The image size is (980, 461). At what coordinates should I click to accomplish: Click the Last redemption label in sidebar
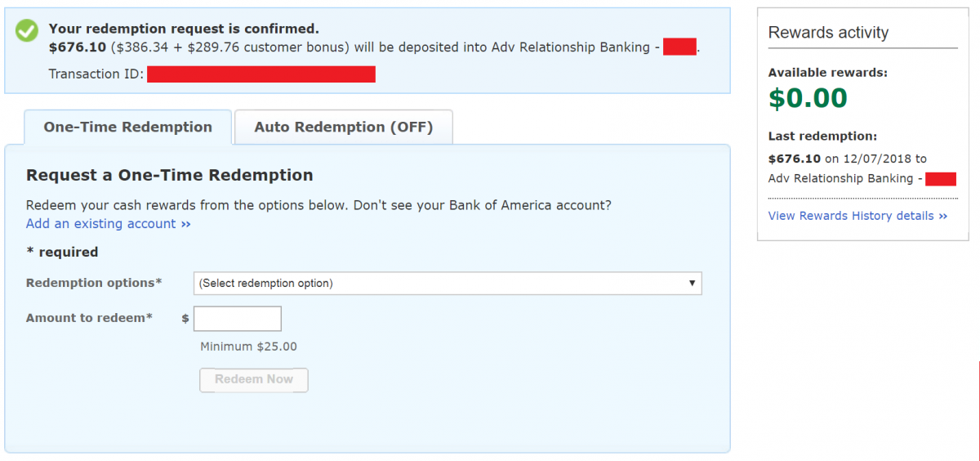click(822, 137)
